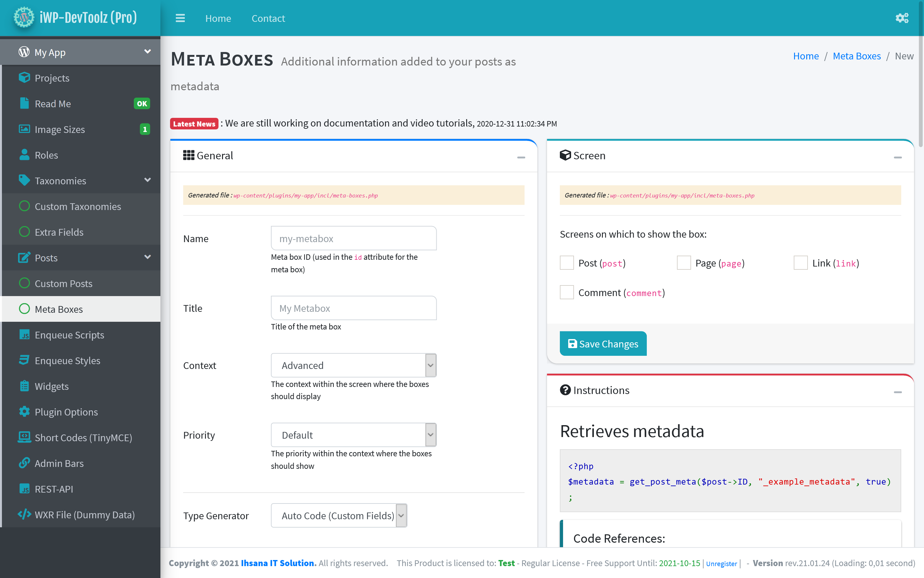Click the Image Sizes picture icon
Image resolution: width=924 pixels, height=578 pixels.
pos(24,129)
